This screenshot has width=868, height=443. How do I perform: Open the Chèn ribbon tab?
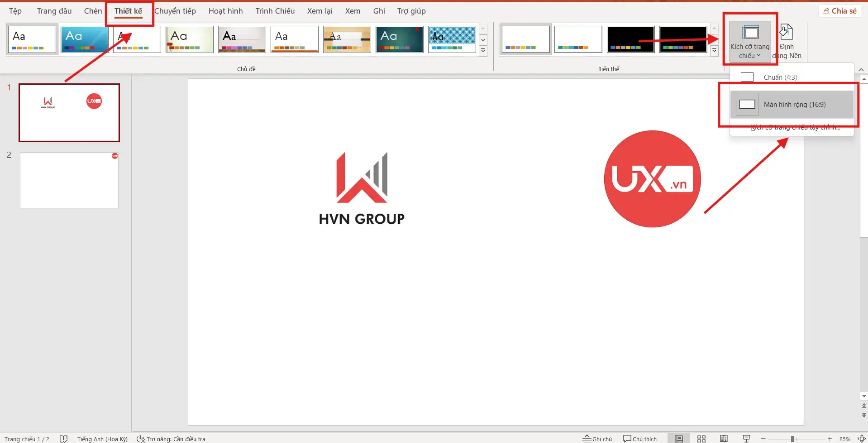(x=93, y=11)
